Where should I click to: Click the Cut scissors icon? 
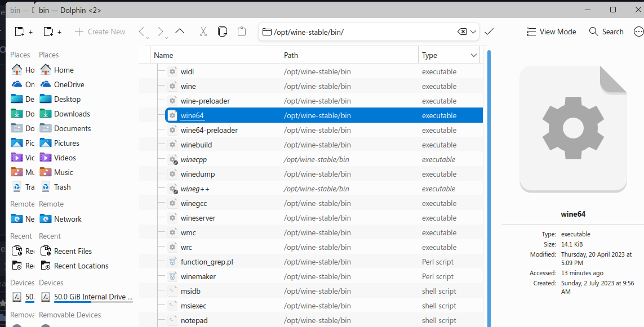203,32
